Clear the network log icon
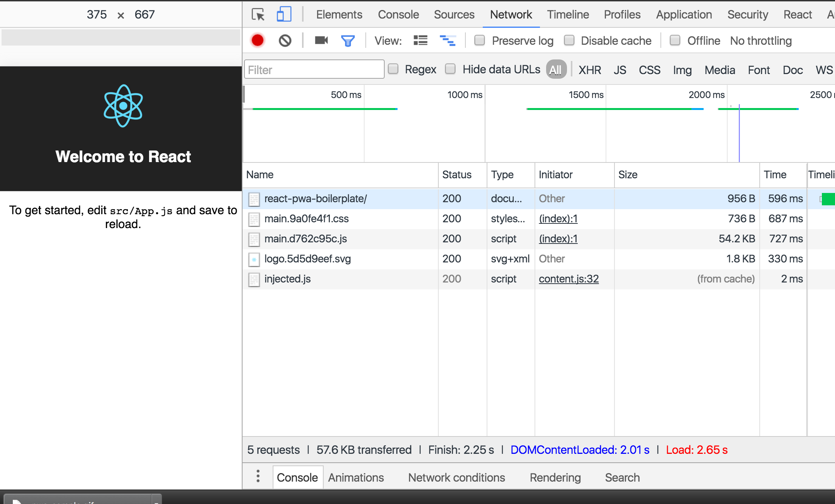835x504 pixels. (x=285, y=41)
